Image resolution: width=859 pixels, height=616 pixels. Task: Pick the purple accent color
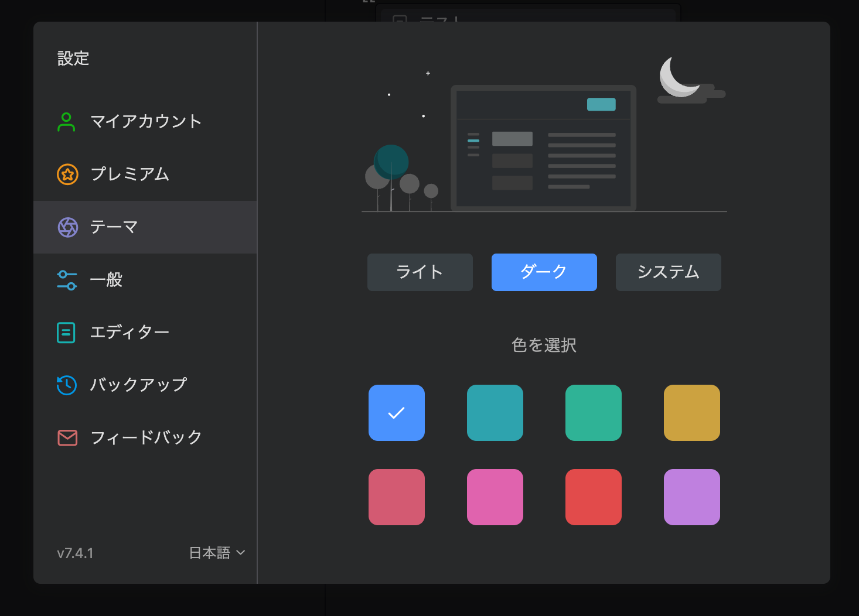(x=691, y=497)
